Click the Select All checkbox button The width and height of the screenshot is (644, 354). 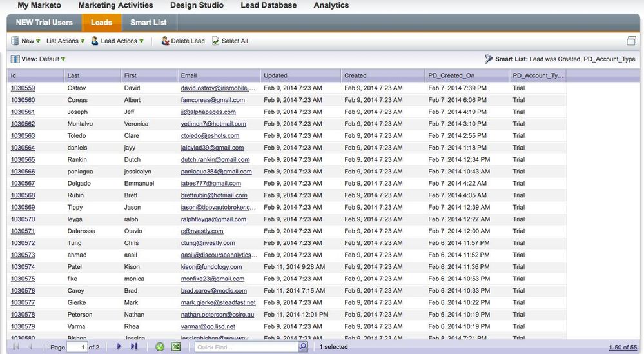coord(216,41)
